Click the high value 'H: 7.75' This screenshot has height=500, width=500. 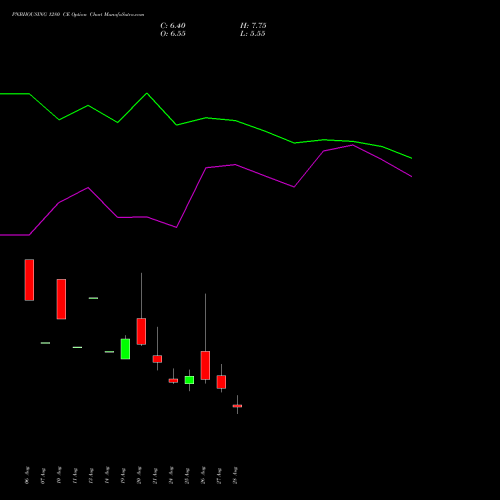point(253,26)
